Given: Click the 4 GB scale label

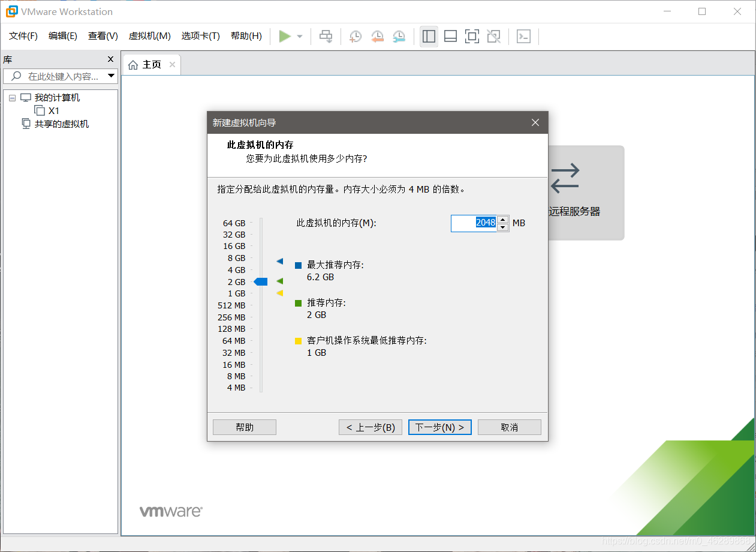Looking at the screenshot, I should click(237, 270).
